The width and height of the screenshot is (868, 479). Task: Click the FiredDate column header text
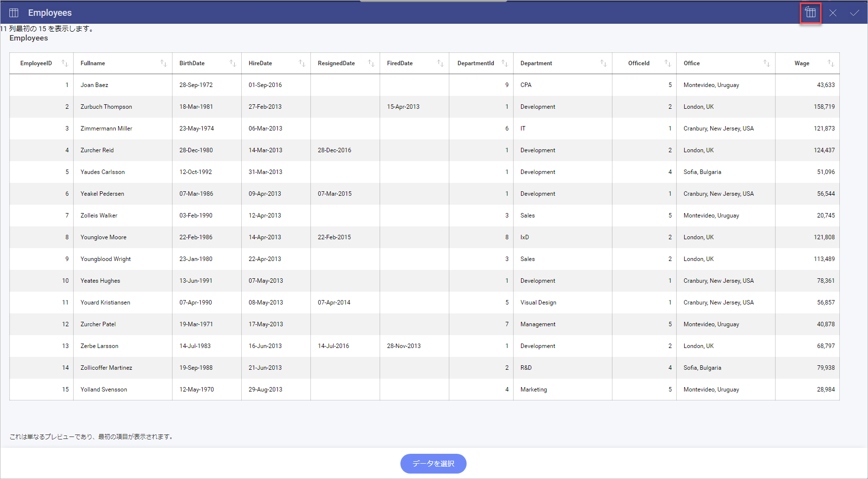click(400, 63)
